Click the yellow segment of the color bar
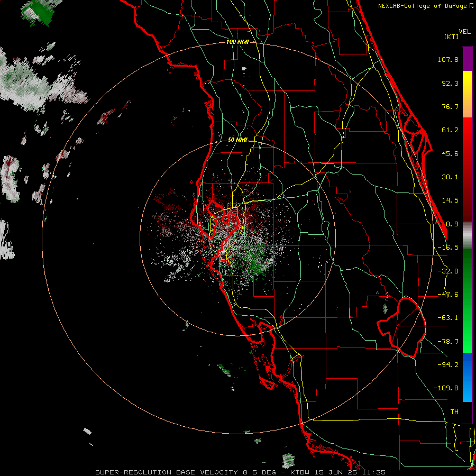The width and height of the screenshot is (476, 476). [467, 82]
